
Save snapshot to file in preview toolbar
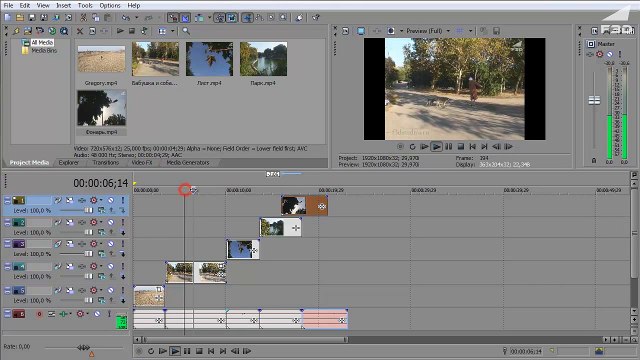496,31
